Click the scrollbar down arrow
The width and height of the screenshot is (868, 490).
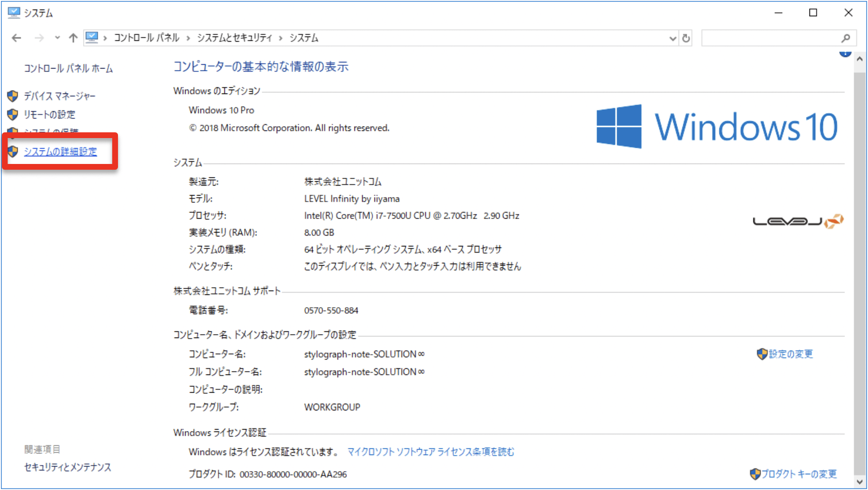pos(859,481)
